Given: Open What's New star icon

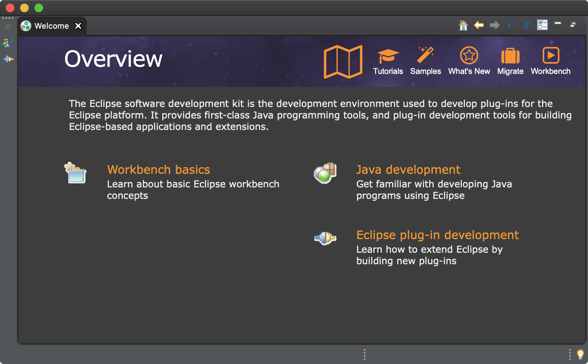Looking at the screenshot, I should pos(469,55).
